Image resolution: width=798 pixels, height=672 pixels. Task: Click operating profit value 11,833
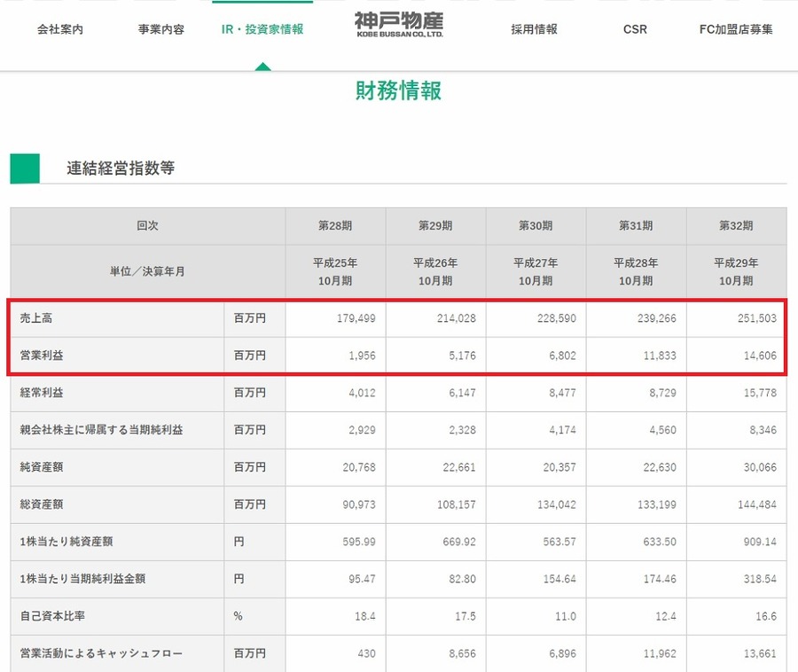tap(660, 356)
